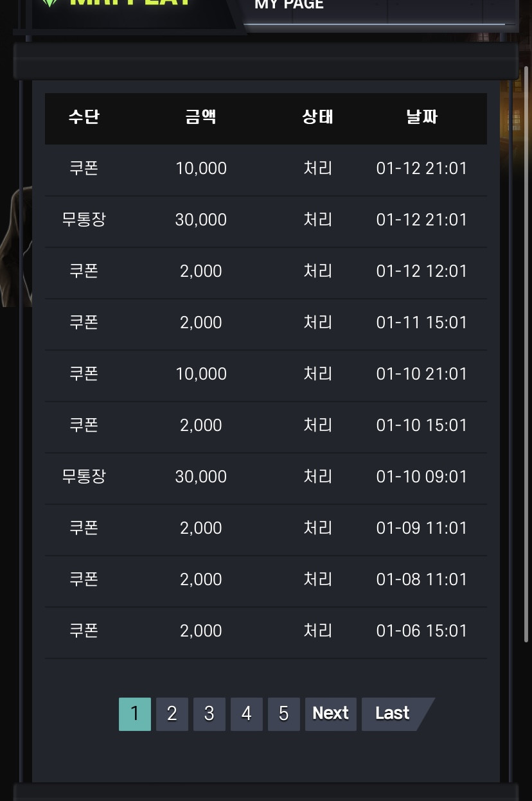Select the 01-06 15:01 row
This screenshot has height=801, width=532.
[x=266, y=632]
